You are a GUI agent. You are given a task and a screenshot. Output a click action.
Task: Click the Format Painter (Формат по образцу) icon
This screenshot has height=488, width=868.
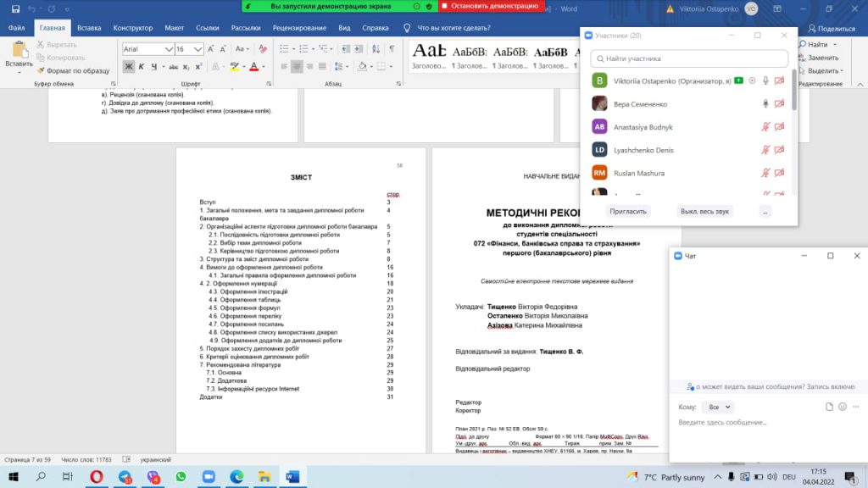(41, 71)
